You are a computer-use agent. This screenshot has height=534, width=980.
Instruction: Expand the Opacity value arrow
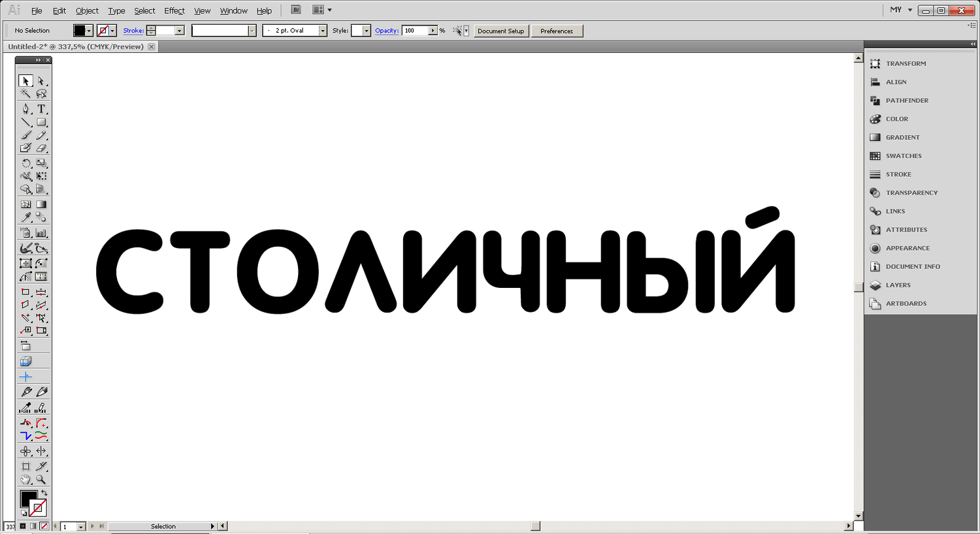433,31
